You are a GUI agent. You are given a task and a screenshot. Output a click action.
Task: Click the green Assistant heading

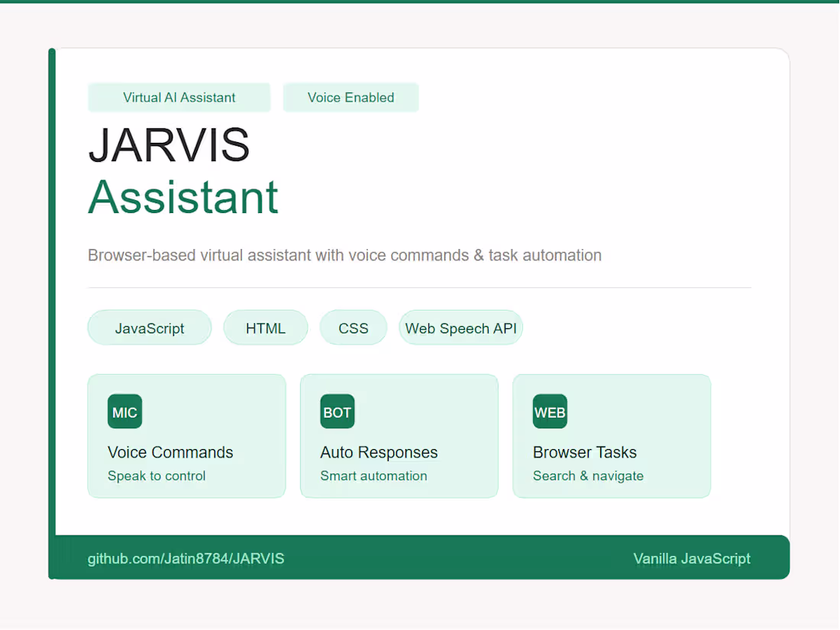point(183,197)
